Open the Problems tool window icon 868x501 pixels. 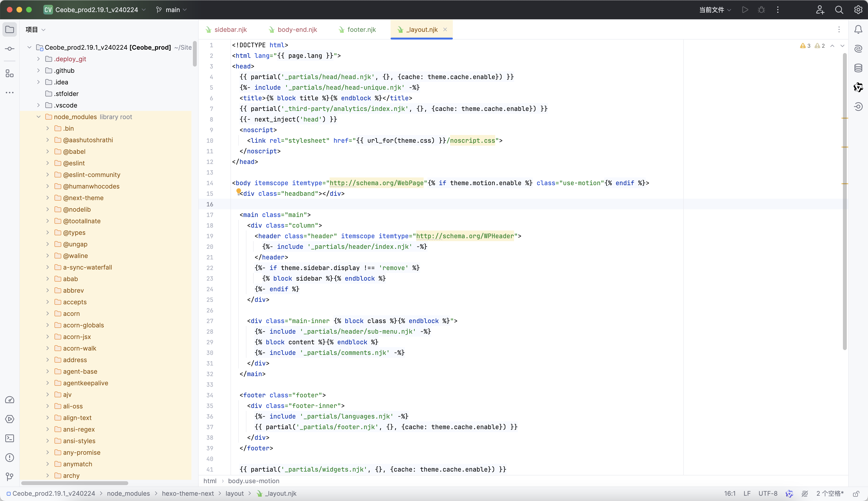[x=10, y=458]
